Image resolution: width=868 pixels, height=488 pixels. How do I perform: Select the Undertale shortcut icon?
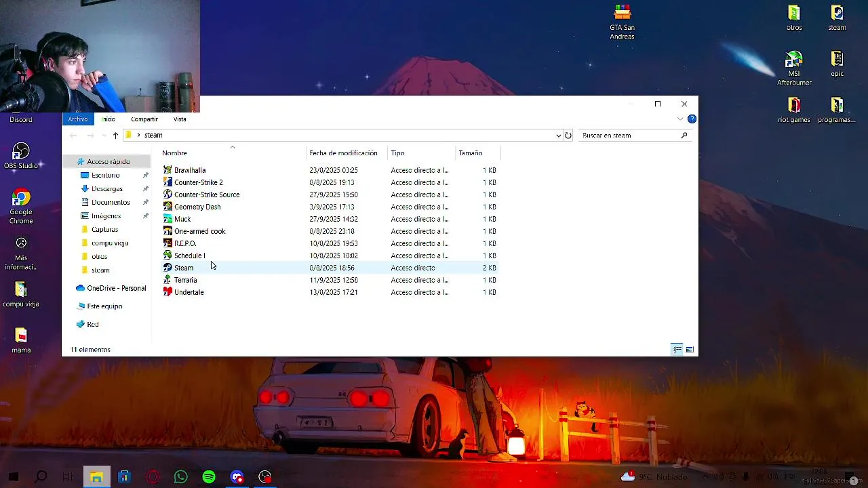point(167,292)
